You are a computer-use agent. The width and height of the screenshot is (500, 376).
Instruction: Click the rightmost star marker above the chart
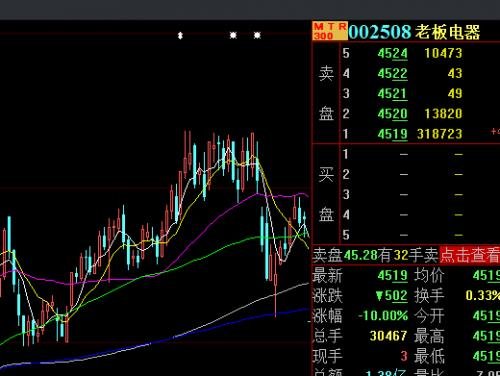coord(257,35)
